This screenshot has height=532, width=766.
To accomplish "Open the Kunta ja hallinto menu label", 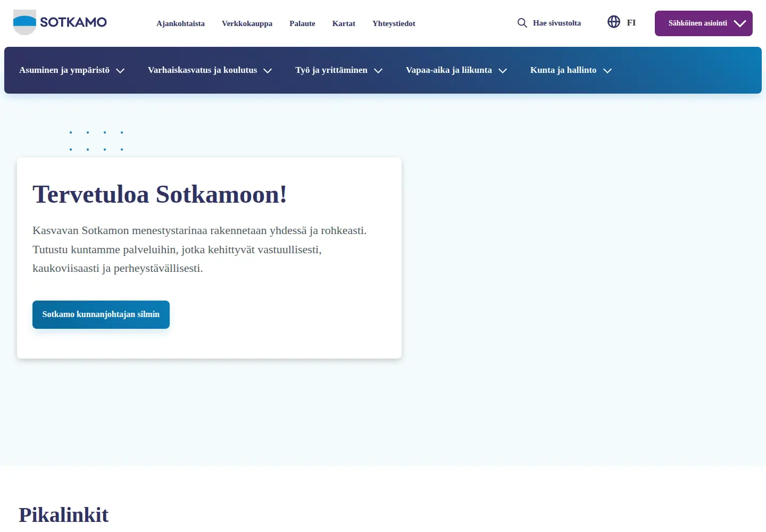I will [x=563, y=70].
